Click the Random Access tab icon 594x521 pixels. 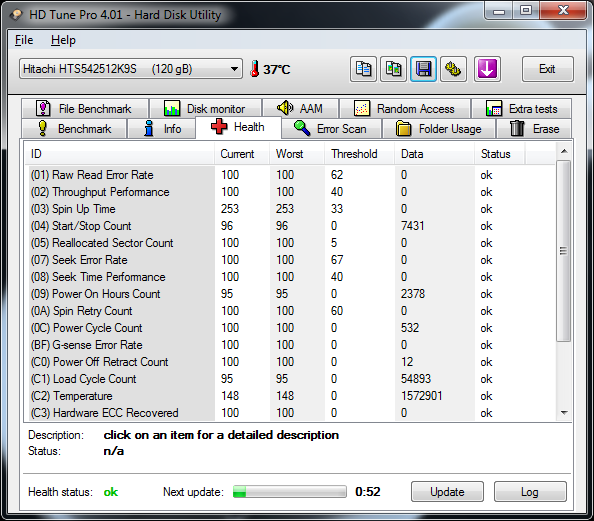pos(362,108)
